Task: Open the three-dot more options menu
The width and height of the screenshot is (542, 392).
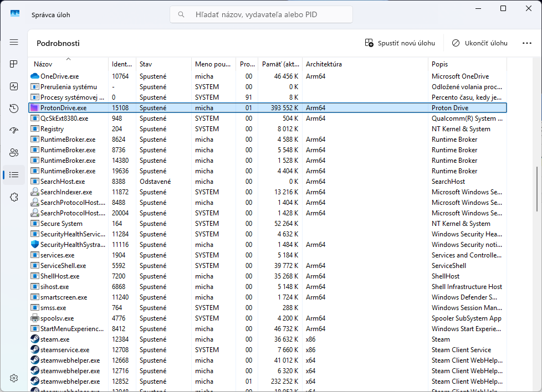Action: click(x=526, y=43)
